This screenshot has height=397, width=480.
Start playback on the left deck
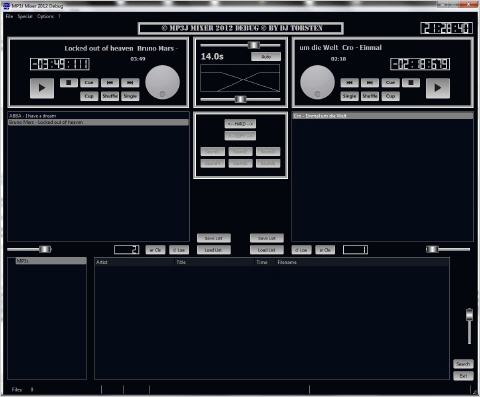pos(42,88)
